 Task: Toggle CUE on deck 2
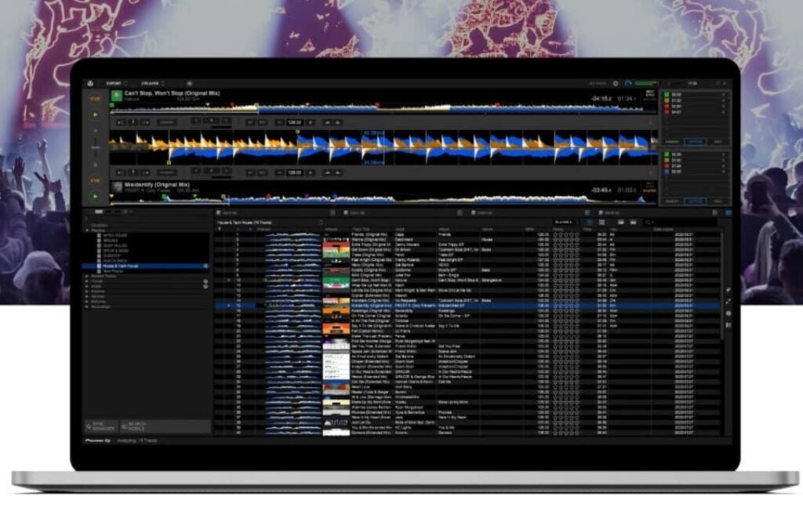coord(95,180)
